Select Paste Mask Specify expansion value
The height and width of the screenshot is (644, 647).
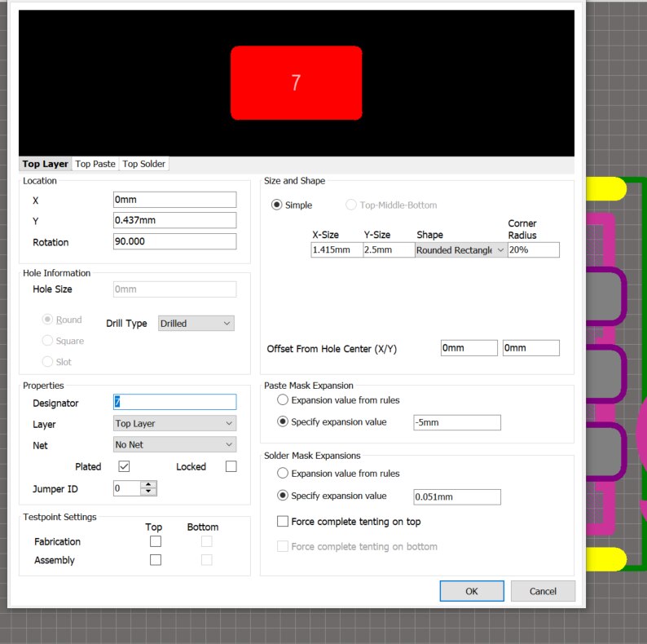[283, 421]
